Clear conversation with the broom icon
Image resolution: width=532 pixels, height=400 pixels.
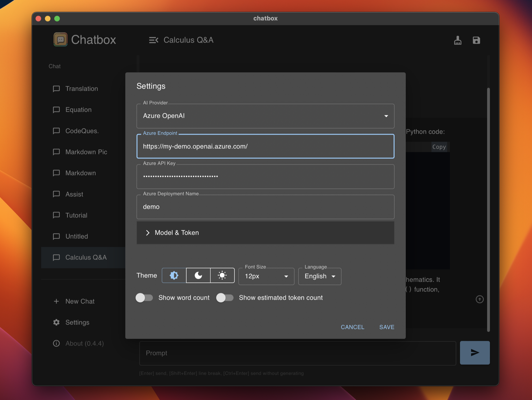tap(458, 40)
